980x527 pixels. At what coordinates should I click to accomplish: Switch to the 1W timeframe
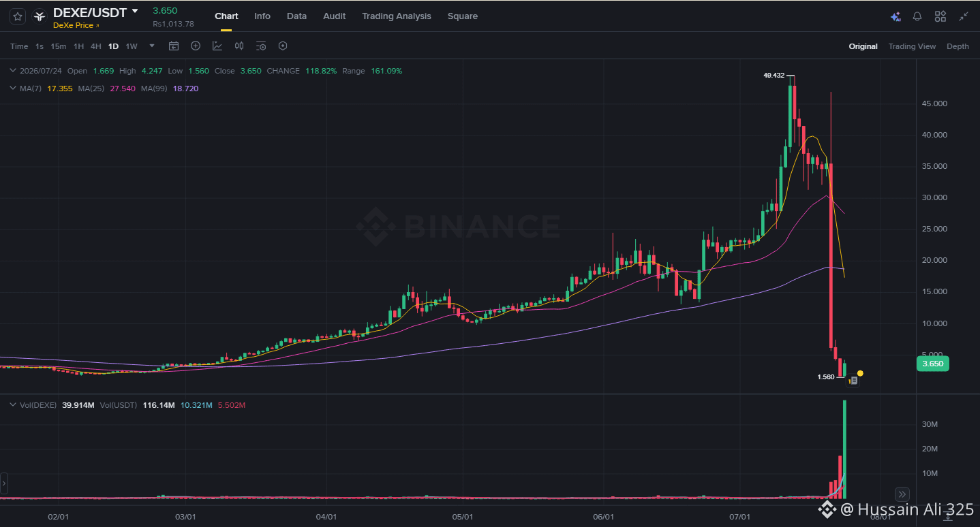[x=132, y=46]
